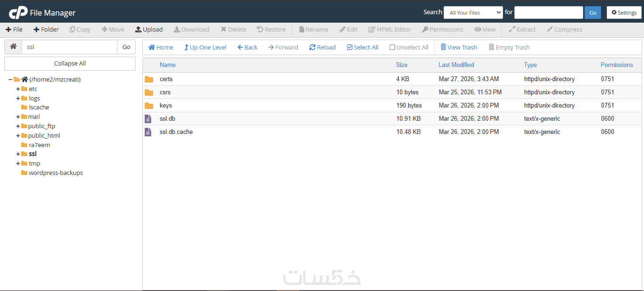The image size is (644, 291).
Task: Click the Move toolbar icon
Action: click(x=104, y=29)
